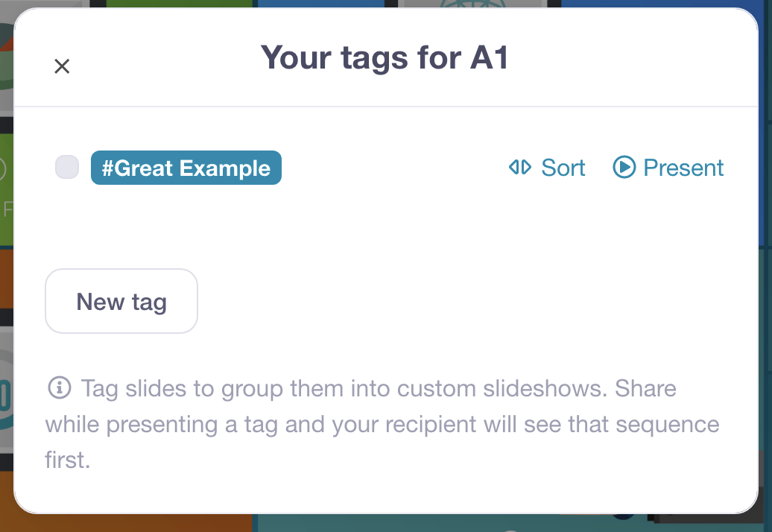
Task: Click the green slide thumbnail on left edge
Action: point(6,186)
